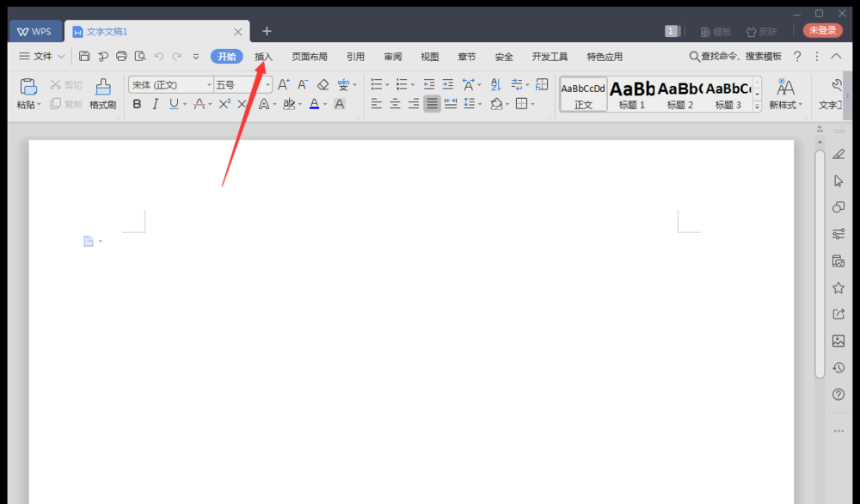
Task: Open the history clock icon in sidebar
Action: [x=838, y=367]
